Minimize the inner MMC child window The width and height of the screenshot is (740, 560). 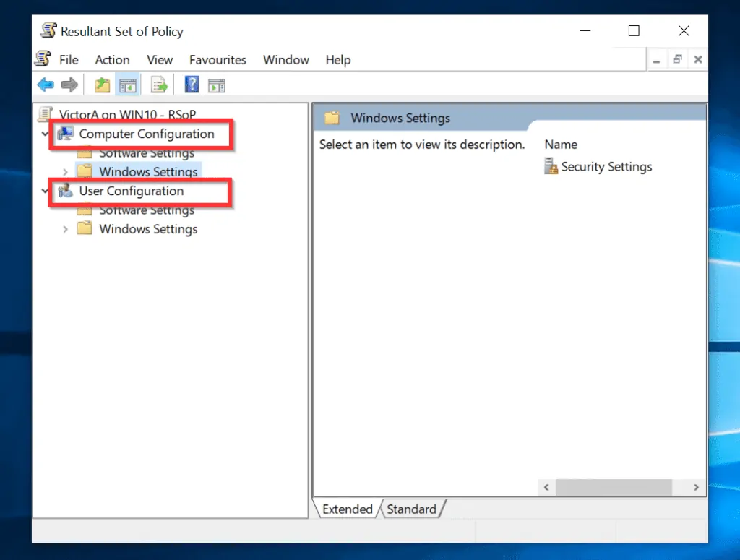[x=656, y=60]
